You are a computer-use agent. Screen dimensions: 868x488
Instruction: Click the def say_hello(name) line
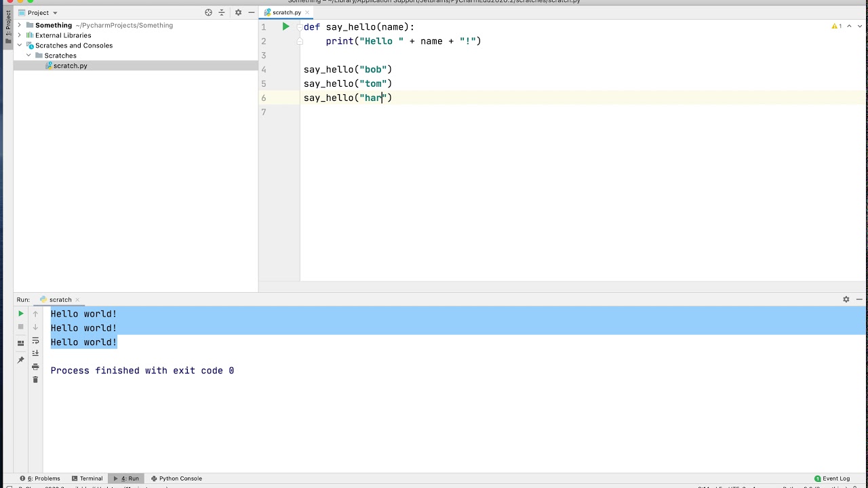(x=359, y=27)
